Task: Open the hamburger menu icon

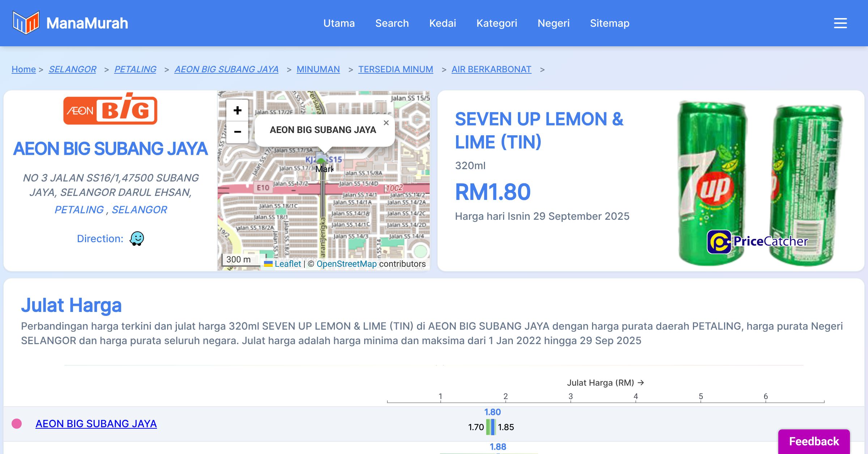Action: 840,23
